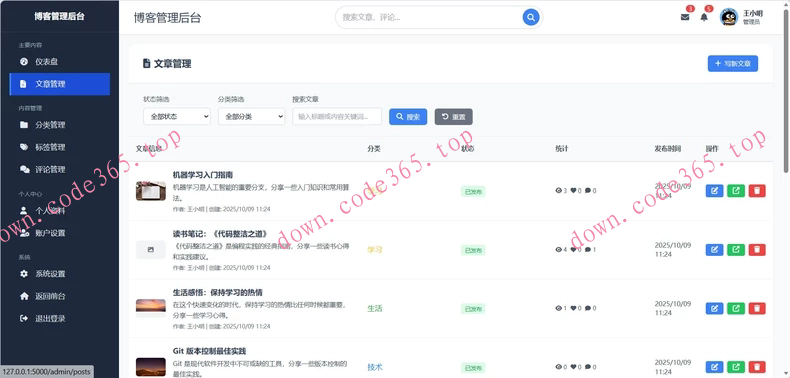Click the 已发布 badge of 生活感悟
The image size is (790, 378).
473,308
